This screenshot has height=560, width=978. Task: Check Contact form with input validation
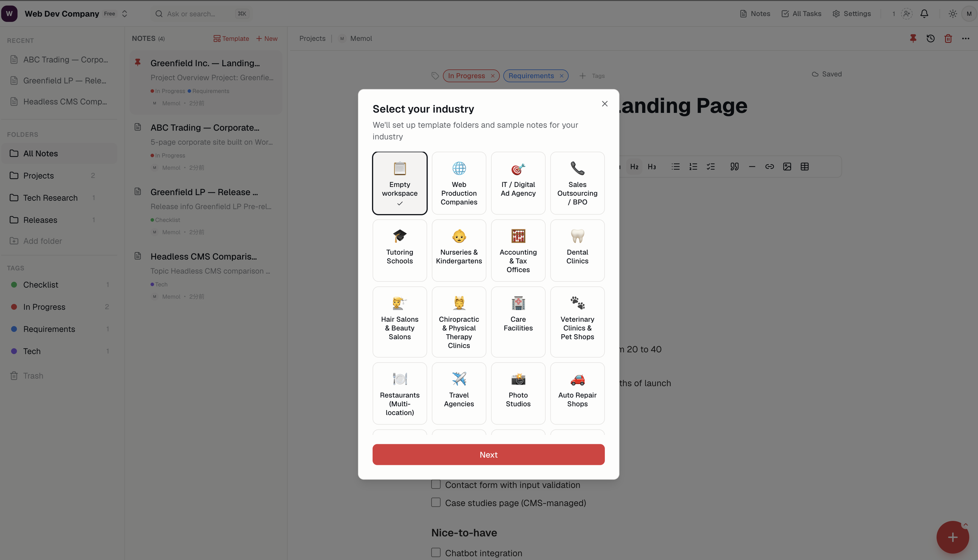click(x=436, y=485)
